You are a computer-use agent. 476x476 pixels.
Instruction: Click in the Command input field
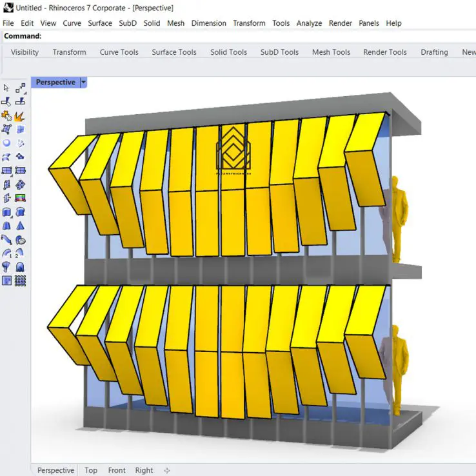[258, 36]
